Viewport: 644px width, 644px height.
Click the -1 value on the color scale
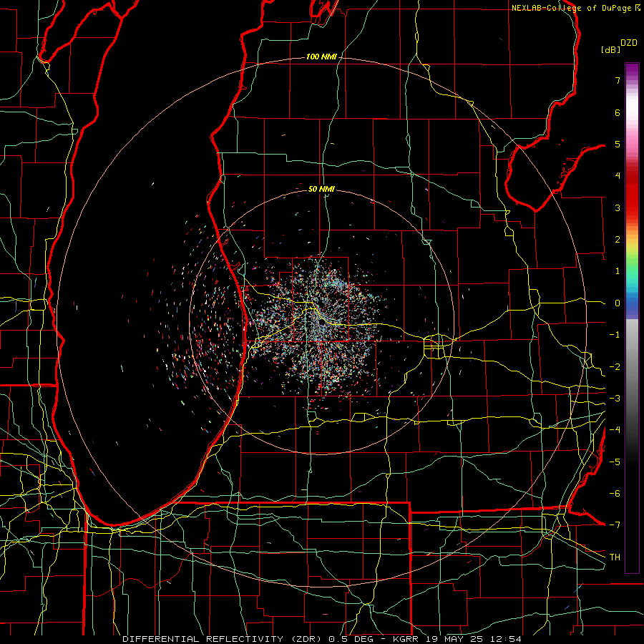[x=615, y=335]
